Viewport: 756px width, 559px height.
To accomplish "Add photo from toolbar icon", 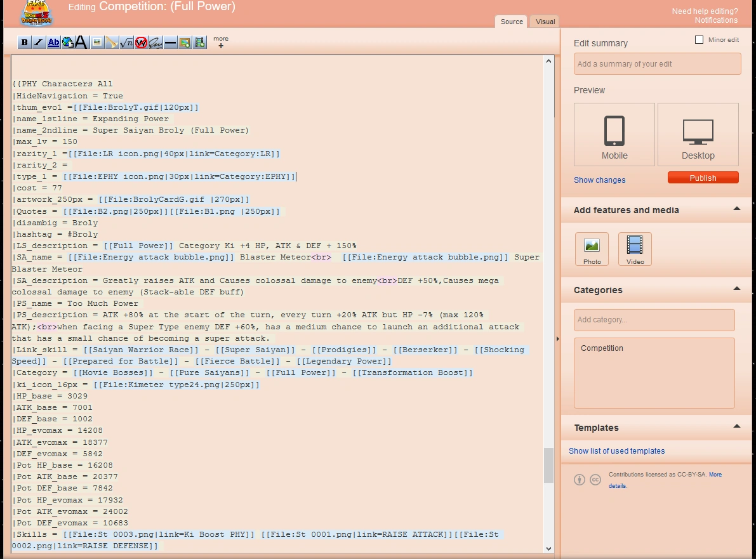I will point(185,43).
